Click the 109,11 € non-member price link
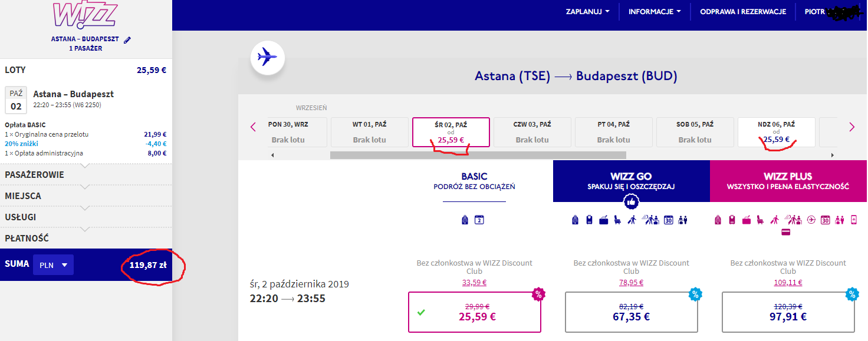Viewport: 868px width, 341px height. (788, 282)
